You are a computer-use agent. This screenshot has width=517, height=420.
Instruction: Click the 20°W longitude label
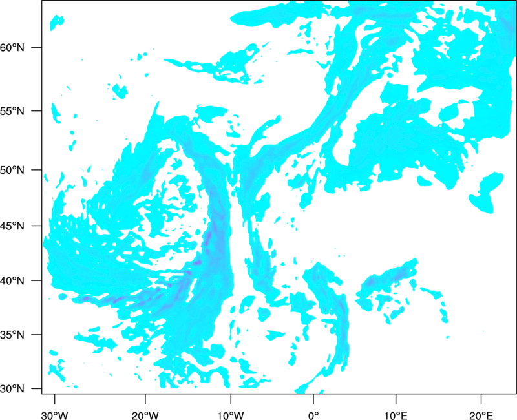145,415
